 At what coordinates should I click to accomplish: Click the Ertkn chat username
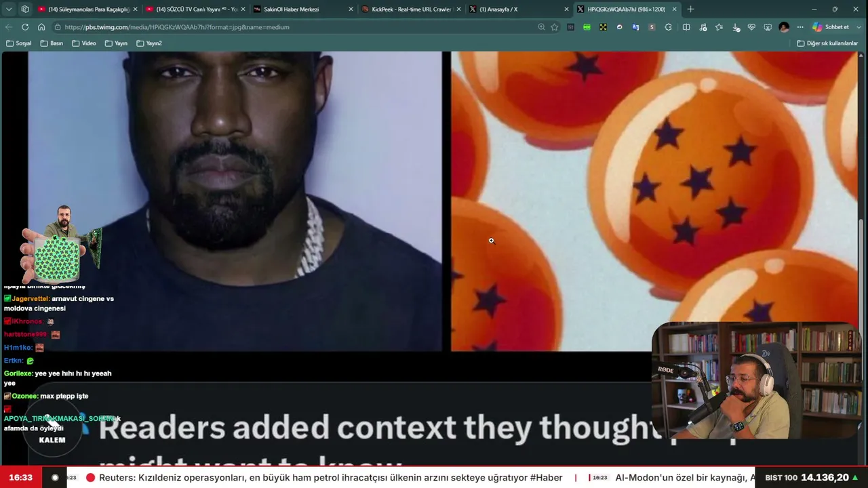(x=14, y=361)
